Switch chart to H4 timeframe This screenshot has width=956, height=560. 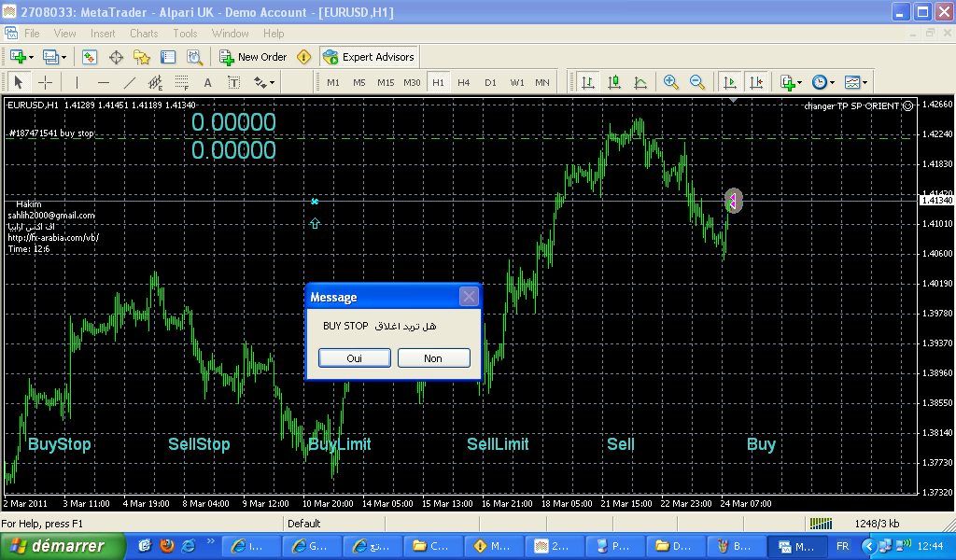coord(464,82)
